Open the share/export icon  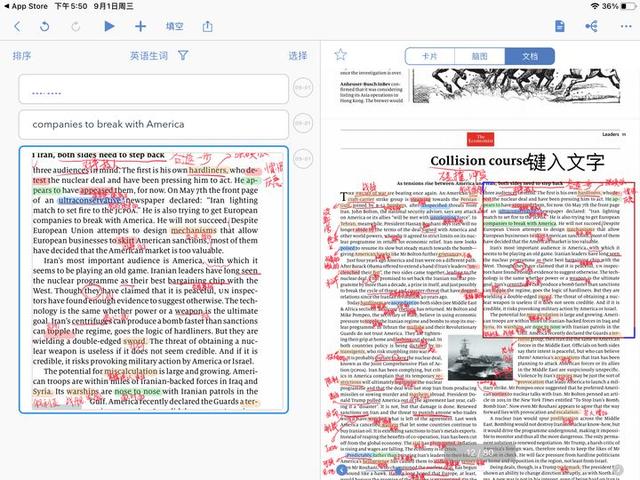point(207,27)
